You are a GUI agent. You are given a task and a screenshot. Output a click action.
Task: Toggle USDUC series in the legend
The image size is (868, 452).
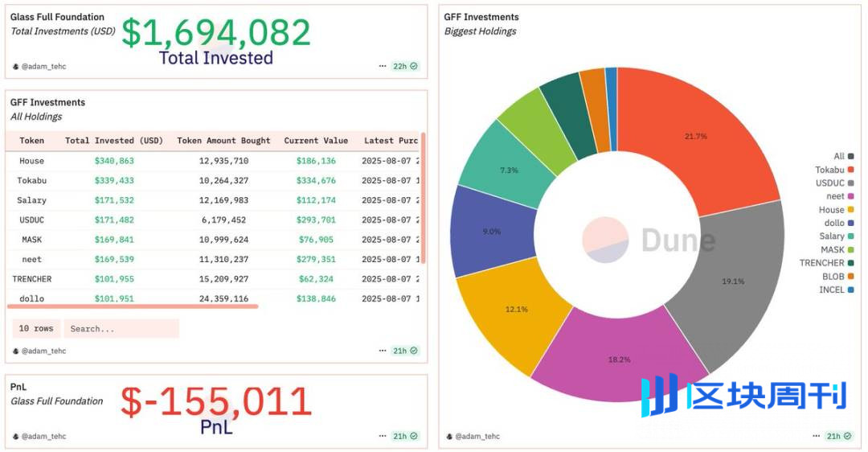(835, 183)
